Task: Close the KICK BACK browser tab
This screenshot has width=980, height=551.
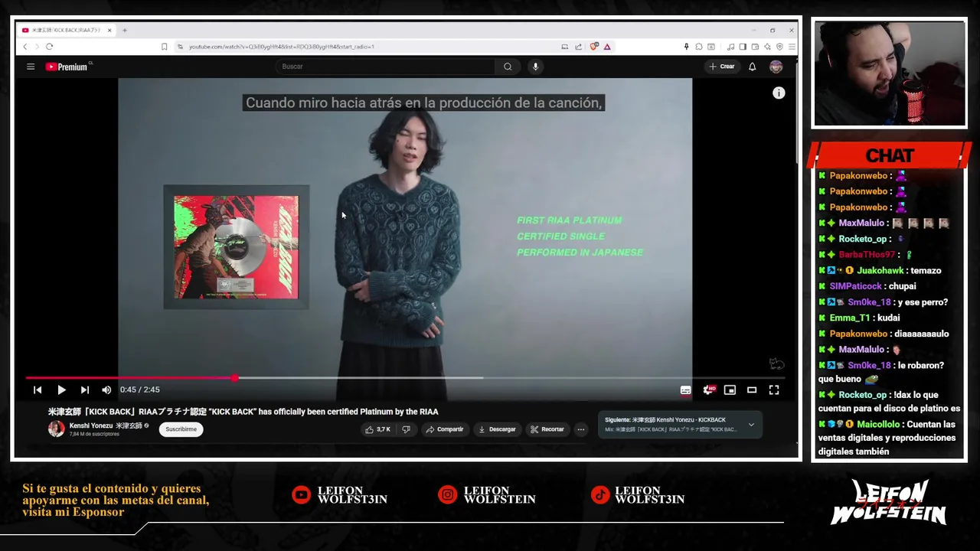Action: [109, 31]
